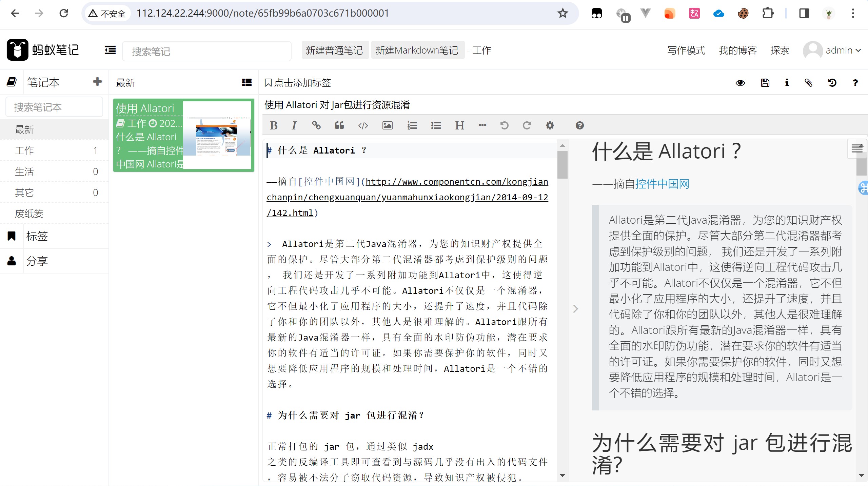Click the 不安全 site security indicator

(x=107, y=13)
